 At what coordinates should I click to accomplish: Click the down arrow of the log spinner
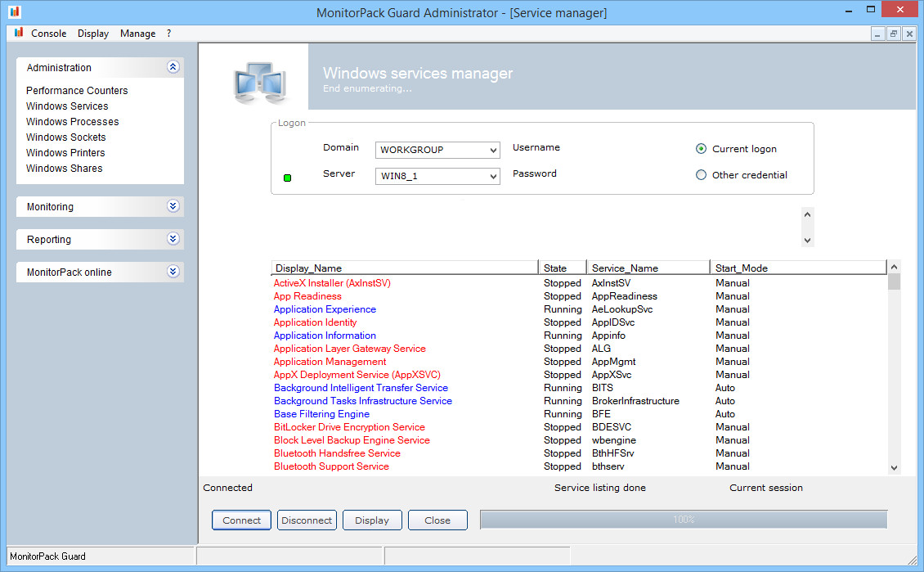[x=807, y=240]
